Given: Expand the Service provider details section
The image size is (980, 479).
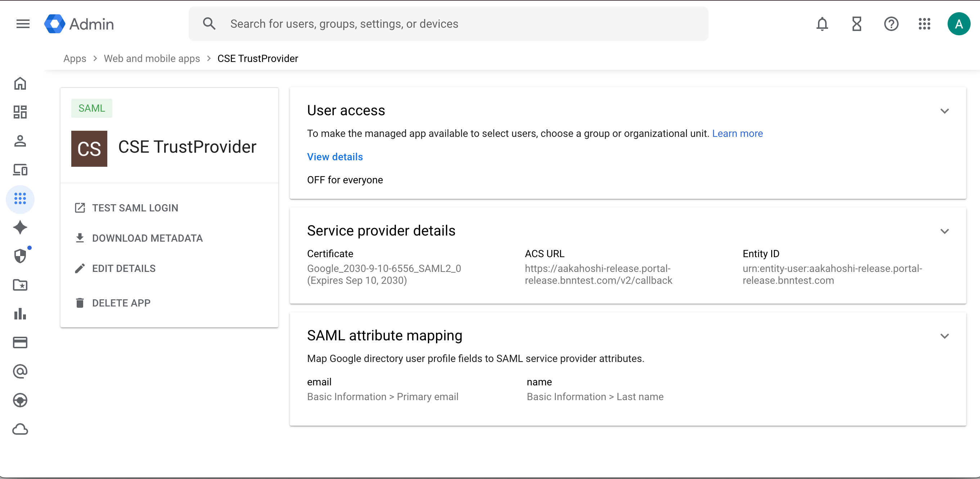Looking at the screenshot, I should click(944, 231).
